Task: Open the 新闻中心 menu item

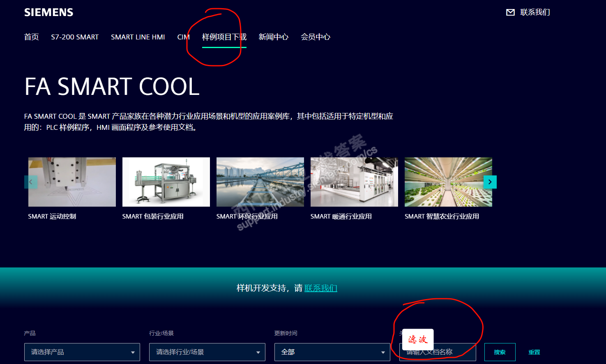Action: 274,37
